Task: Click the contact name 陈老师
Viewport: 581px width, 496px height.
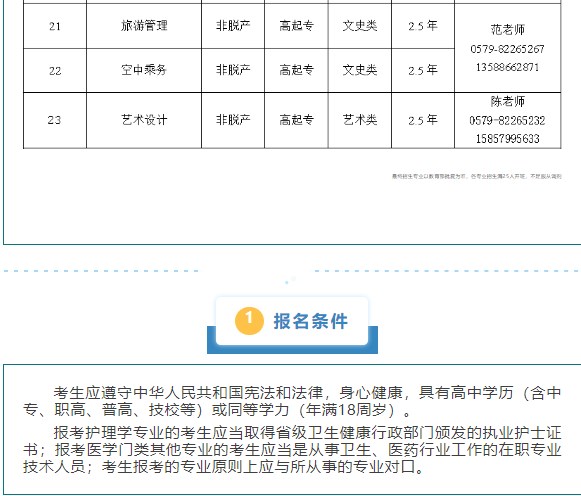Action: pos(508,101)
